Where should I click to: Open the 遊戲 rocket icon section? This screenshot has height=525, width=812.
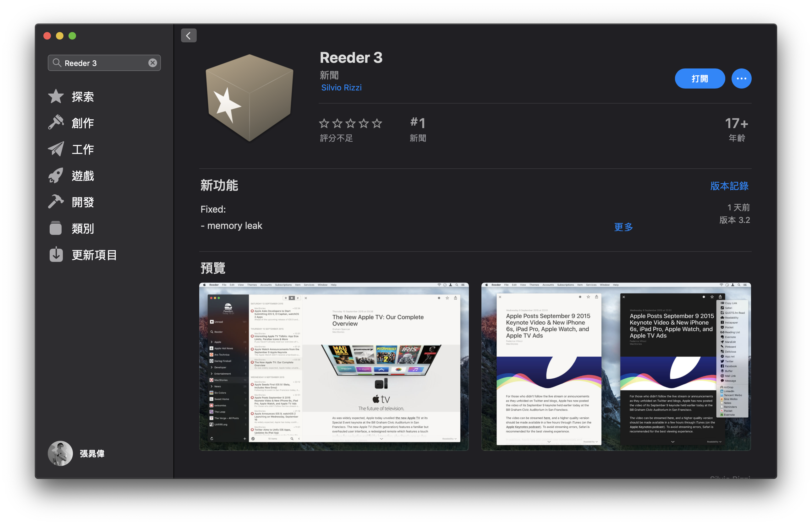(x=56, y=176)
